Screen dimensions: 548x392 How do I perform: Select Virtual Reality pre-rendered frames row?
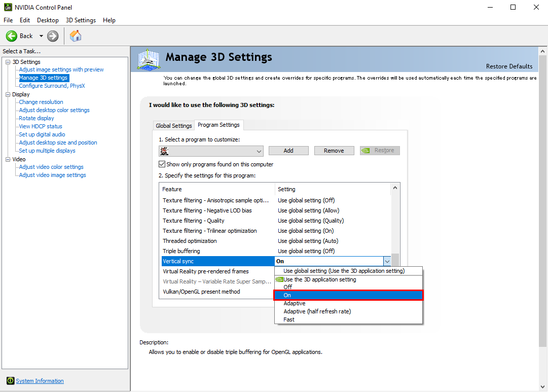[217, 271]
